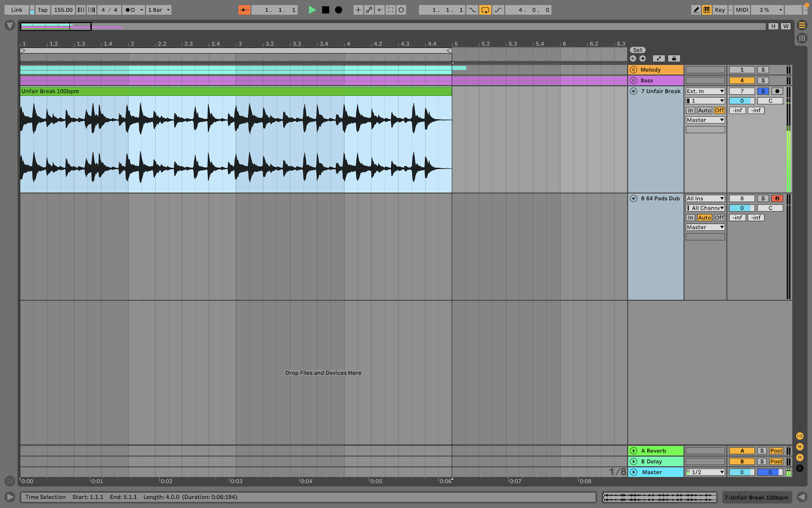Open the Master crossfade 1/2 dropdown

705,472
